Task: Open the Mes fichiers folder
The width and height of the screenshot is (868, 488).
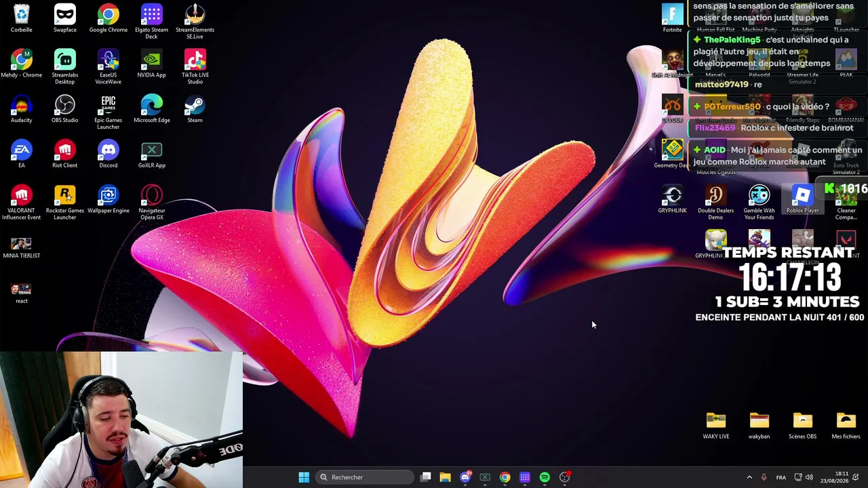Action: click(846, 425)
